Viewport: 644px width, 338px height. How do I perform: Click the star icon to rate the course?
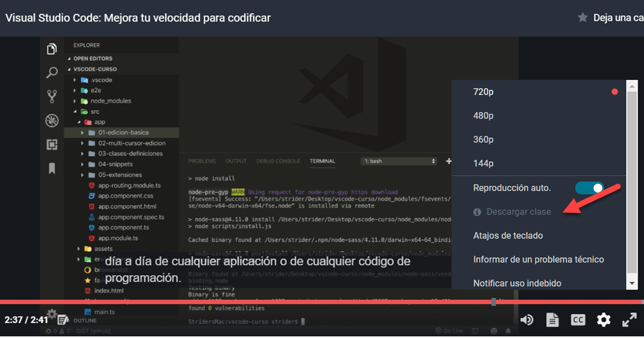tap(582, 17)
